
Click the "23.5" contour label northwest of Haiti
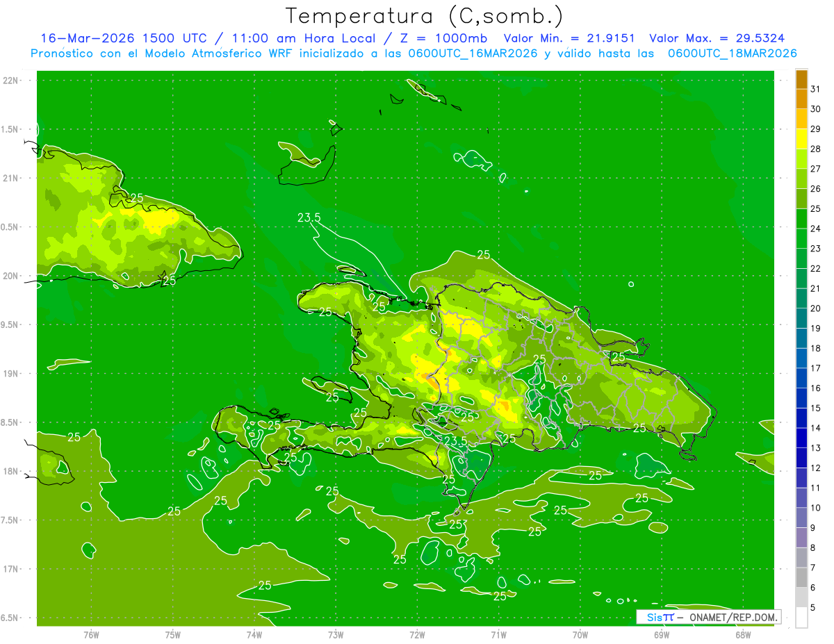(x=309, y=217)
